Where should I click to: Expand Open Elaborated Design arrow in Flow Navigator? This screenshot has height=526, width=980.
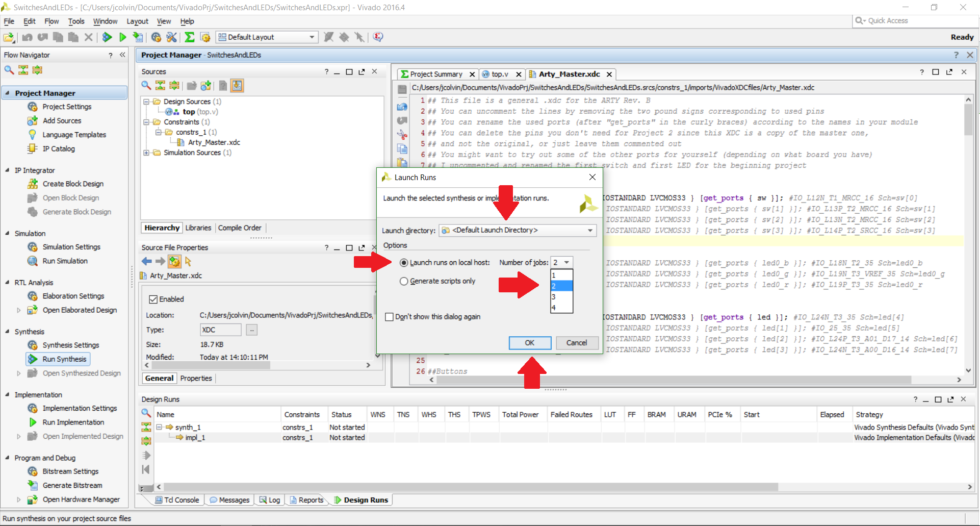(19, 310)
